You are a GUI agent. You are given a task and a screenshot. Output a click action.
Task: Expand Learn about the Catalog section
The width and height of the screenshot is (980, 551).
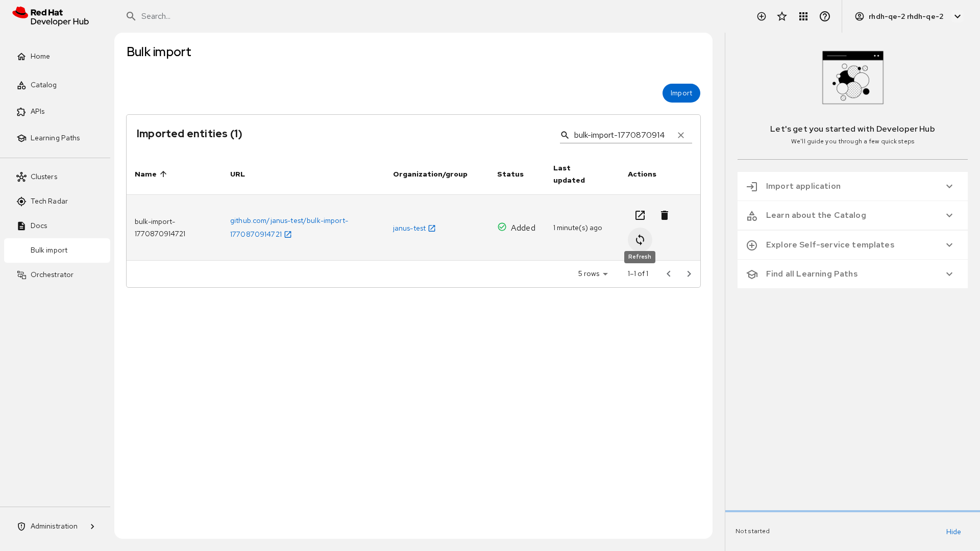[852, 215]
